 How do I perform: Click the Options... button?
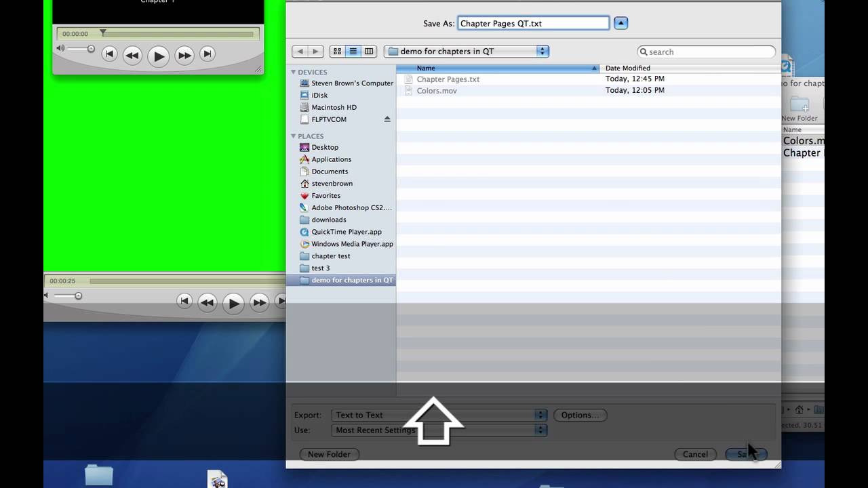[x=580, y=415]
